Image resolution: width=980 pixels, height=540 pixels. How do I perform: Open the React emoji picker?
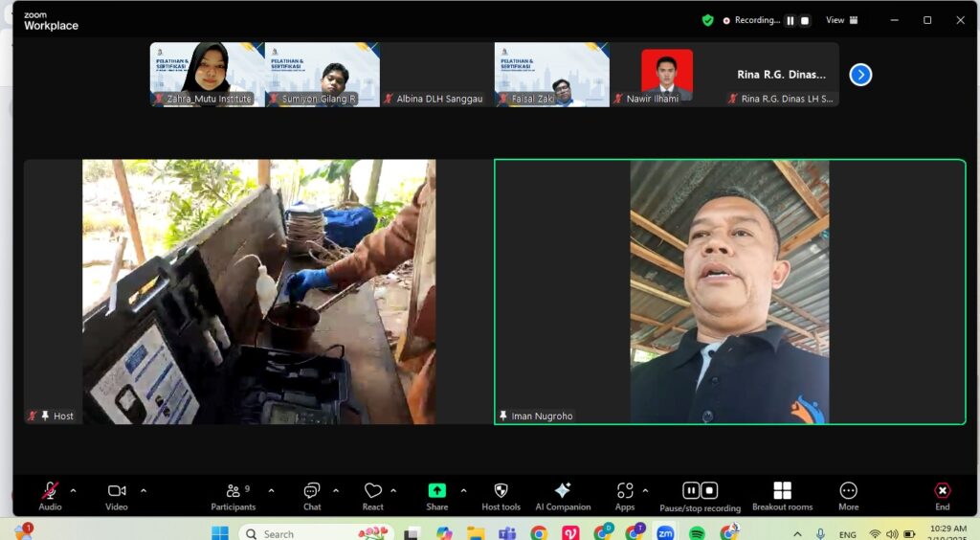tap(372, 492)
